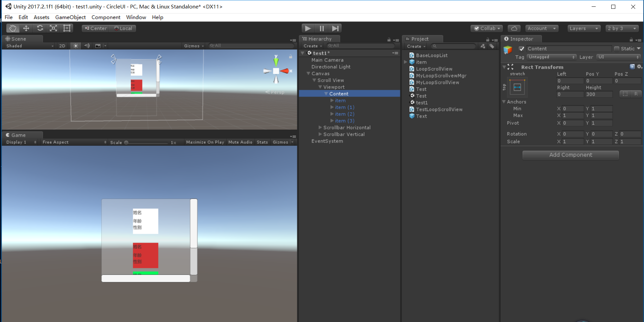Collapse the Canvas tree node

click(x=308, y=73)
